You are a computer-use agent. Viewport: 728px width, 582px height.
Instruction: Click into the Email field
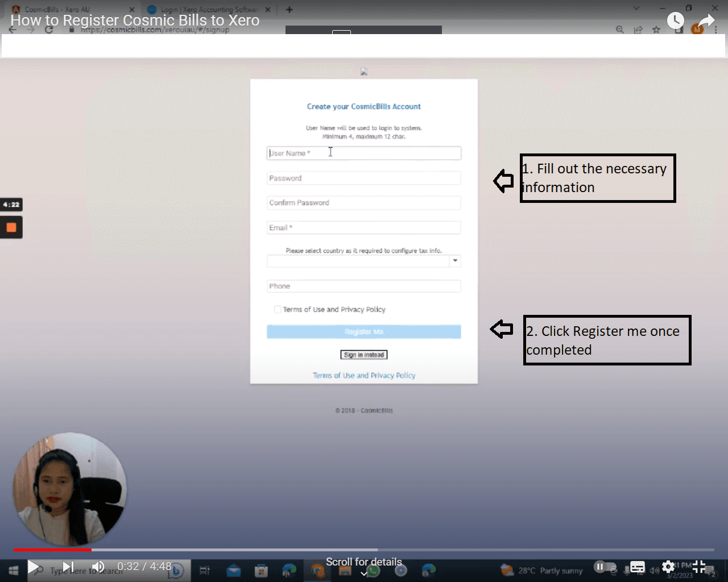pyautogui.click(x=364, y=227)
